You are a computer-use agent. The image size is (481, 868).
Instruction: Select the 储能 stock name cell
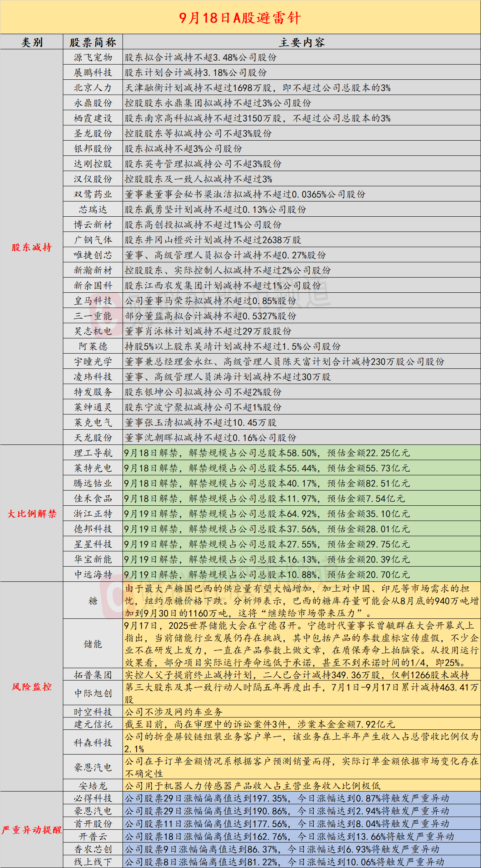[x=93, y=644]
